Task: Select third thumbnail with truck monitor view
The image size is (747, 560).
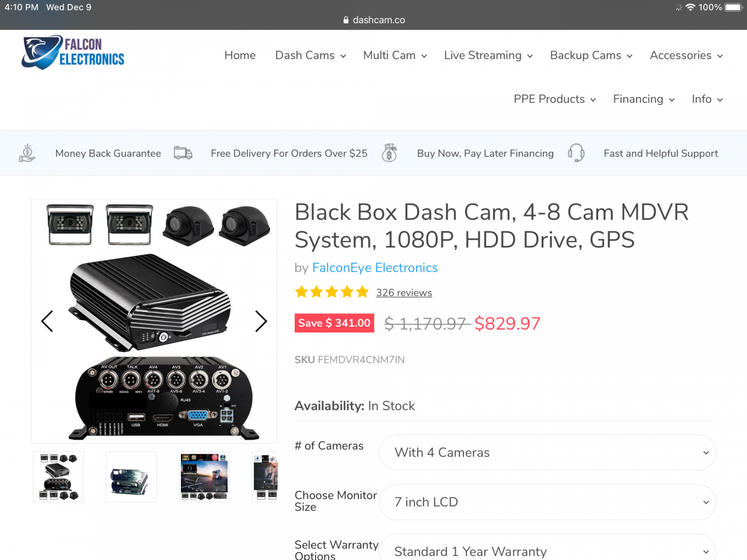Action: (x=204, y=477)
